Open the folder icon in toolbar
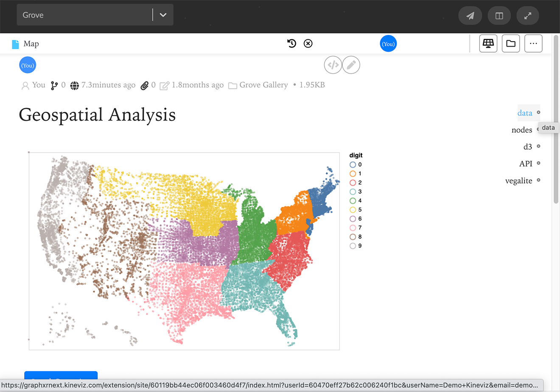Image resolution: width=560 pixels, height=392 pixels. click(510, 43)
